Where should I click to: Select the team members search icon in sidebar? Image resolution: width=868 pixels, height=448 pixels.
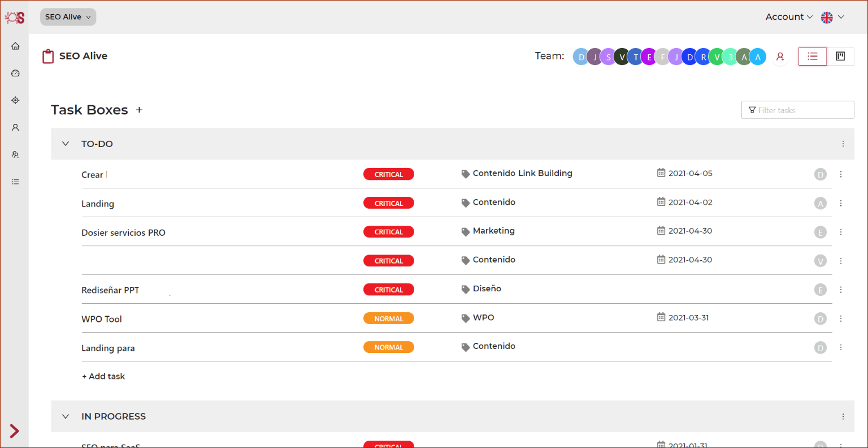pos(15,154)
